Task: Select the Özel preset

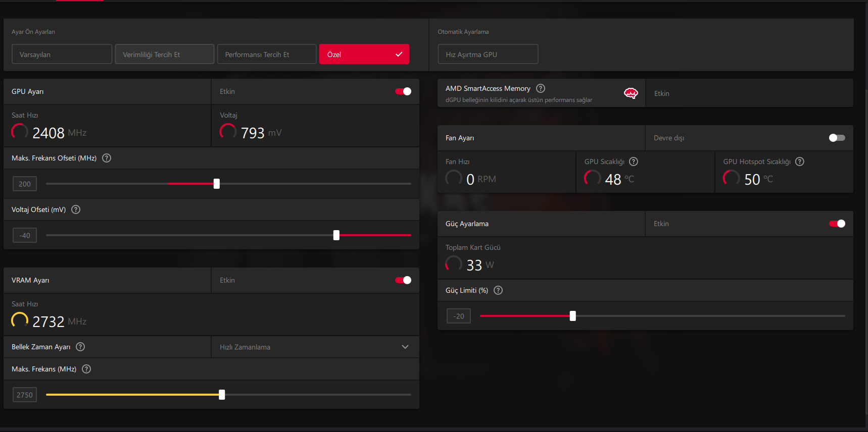Action: pos(364,54)
